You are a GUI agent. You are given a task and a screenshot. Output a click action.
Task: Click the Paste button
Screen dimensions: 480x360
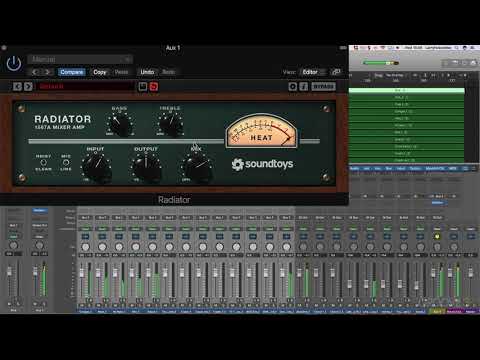[x=121, y=72]
